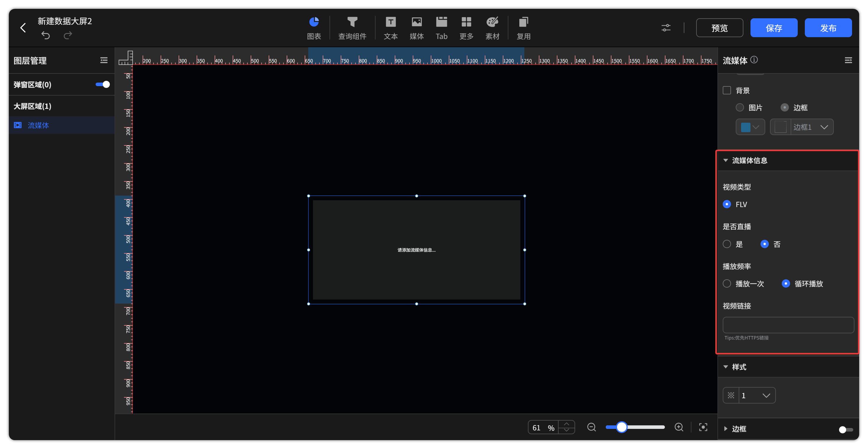Zoom in the canvas with plus magnifier
The image size is (868, 446).
coord(679,427)
